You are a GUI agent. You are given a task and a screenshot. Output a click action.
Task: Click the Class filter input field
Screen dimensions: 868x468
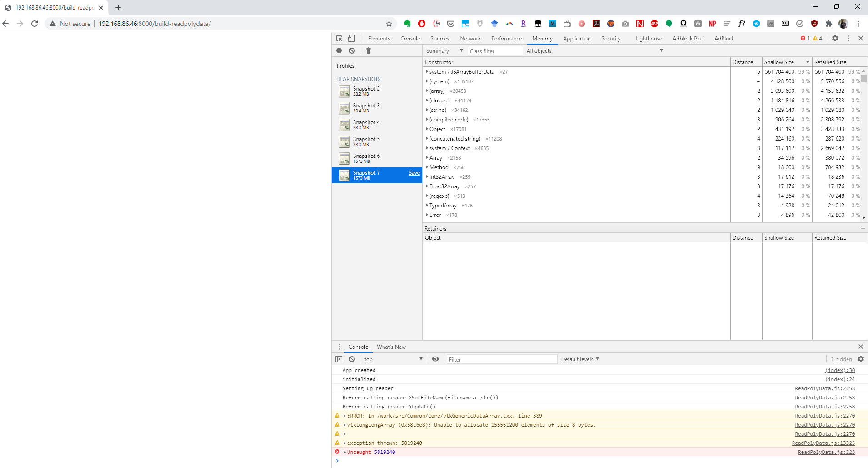(495, 50)
